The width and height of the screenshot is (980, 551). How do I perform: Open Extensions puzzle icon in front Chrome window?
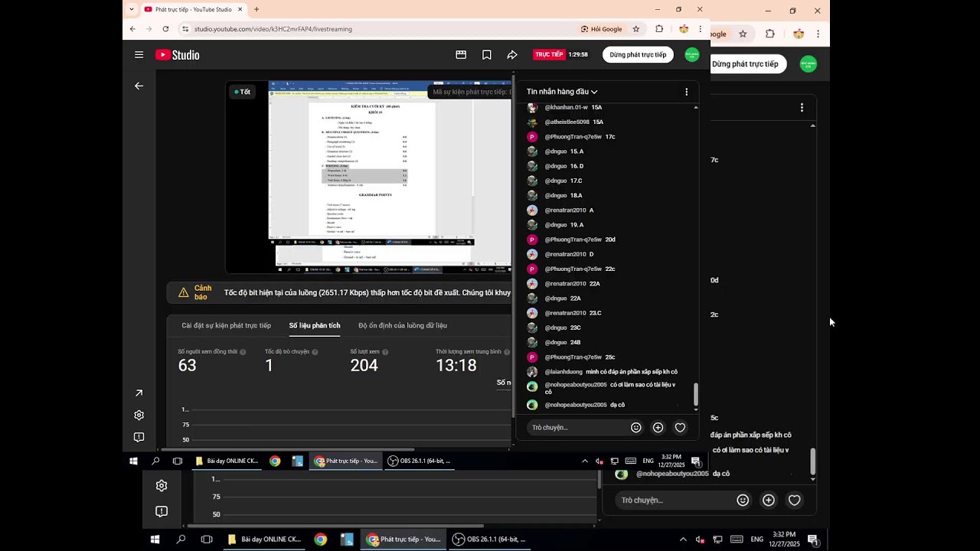(659, 29)
